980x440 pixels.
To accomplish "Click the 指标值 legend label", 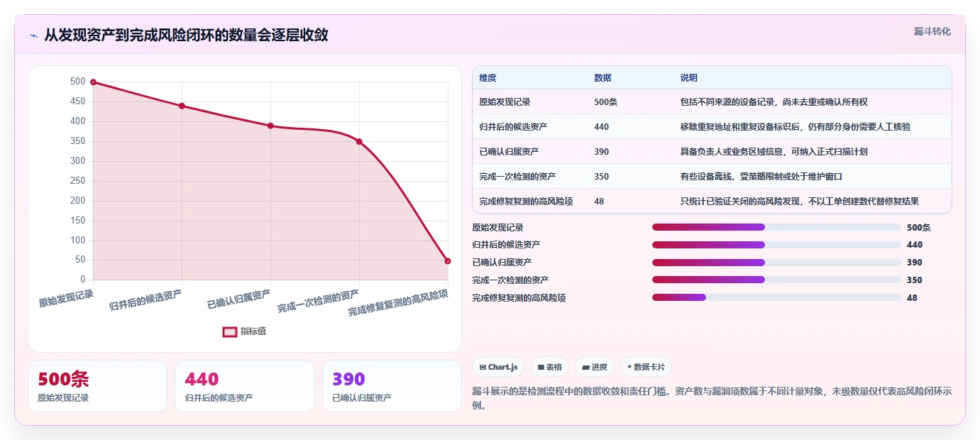I will click(x=253, y=331).
